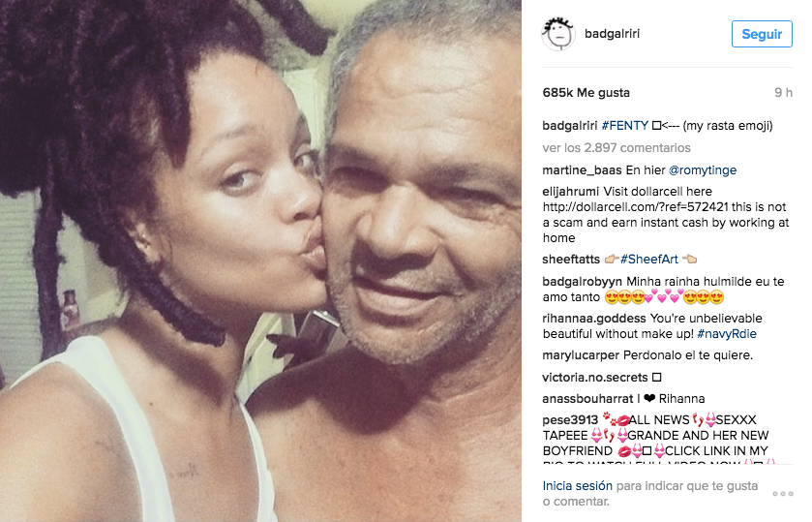This screenshot has width=812, height=522.
Task: Open rihannaa.goddess commenter profile
Action: pos(594,319)
